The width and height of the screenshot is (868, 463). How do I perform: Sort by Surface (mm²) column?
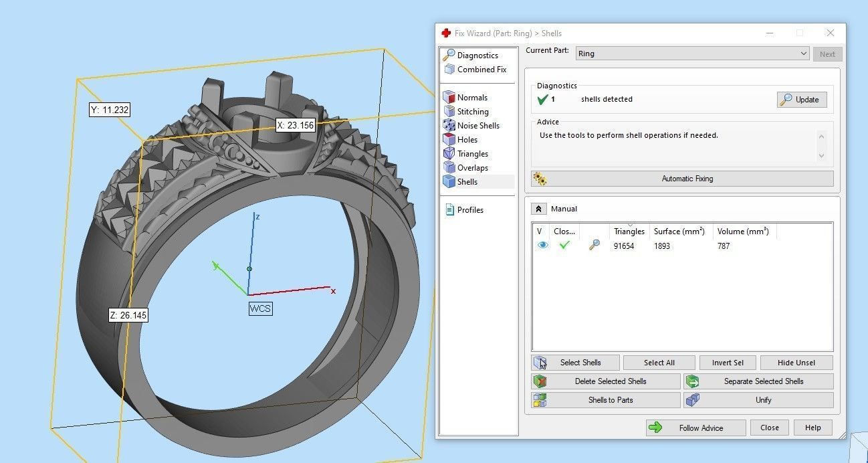[681, 231]
